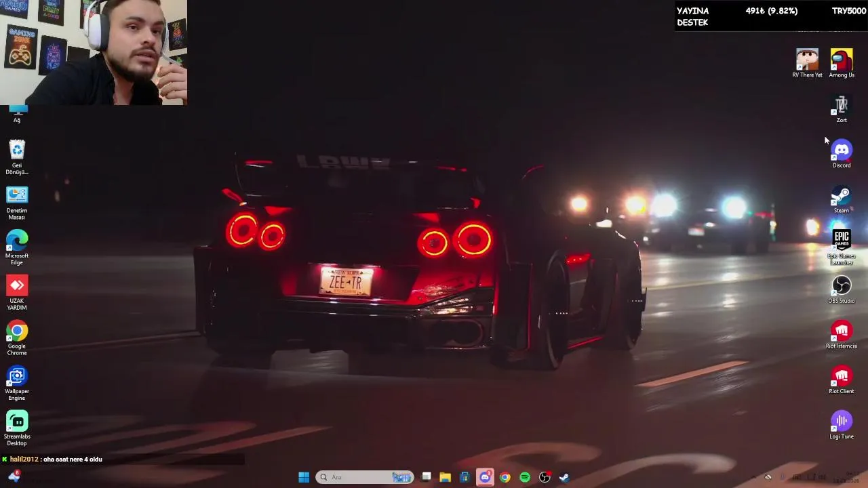This screenshot has width=868, height=488.
Task: Select the Steam desktop shortcut
Action: 842,199
